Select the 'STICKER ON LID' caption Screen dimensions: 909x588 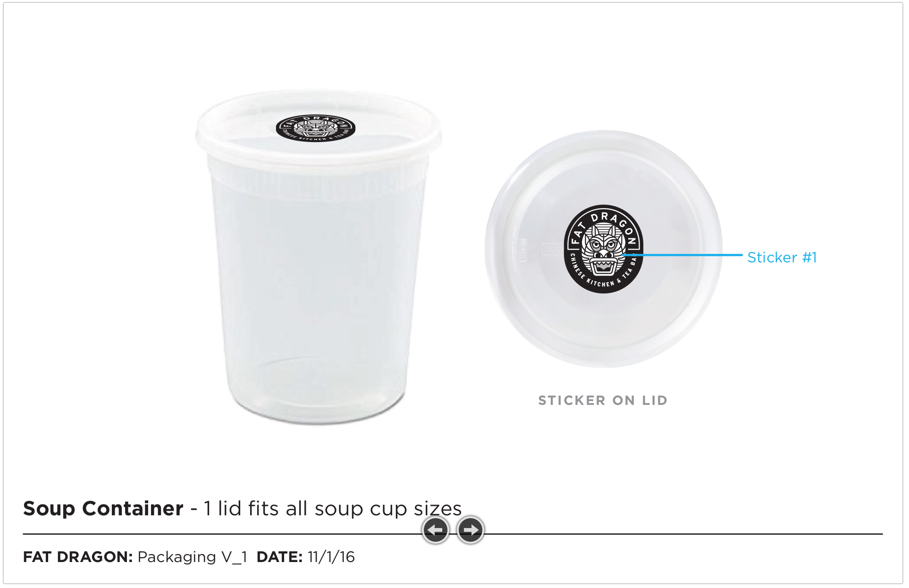click(603, 400)
